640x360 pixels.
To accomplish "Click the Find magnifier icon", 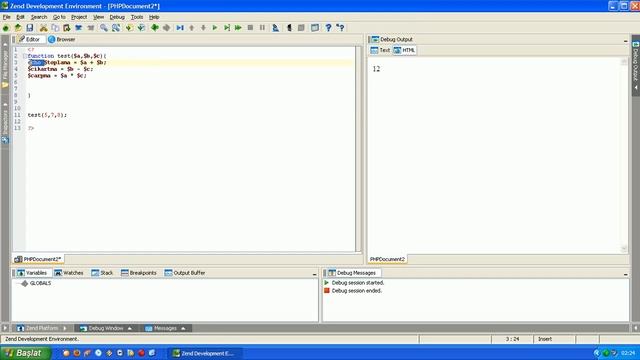I will (x=104, y=28).
